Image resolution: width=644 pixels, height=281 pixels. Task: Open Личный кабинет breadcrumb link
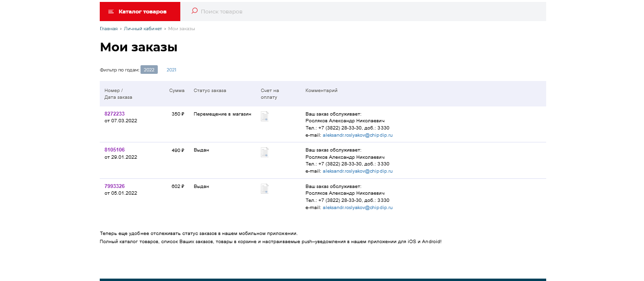coord(143,29)
